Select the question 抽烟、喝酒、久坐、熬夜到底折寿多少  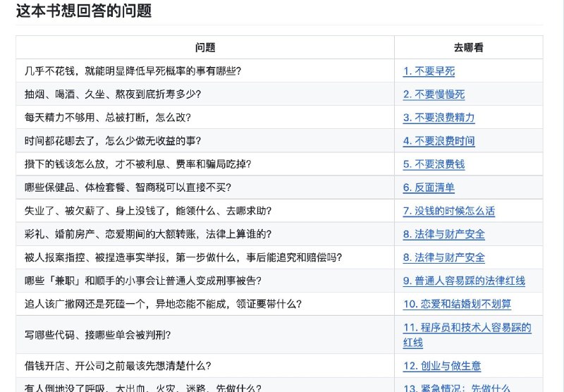pyautogui.click(x=113, y=94)
